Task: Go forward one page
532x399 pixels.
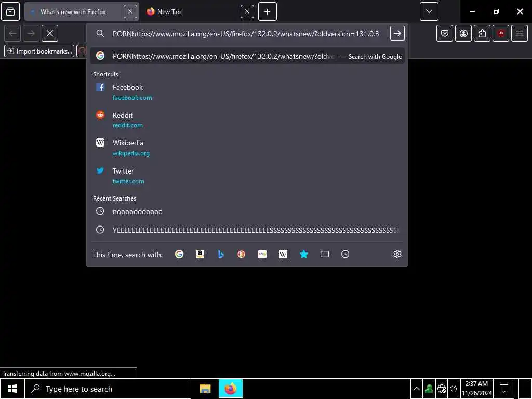Action: click(x=31, y=33)
